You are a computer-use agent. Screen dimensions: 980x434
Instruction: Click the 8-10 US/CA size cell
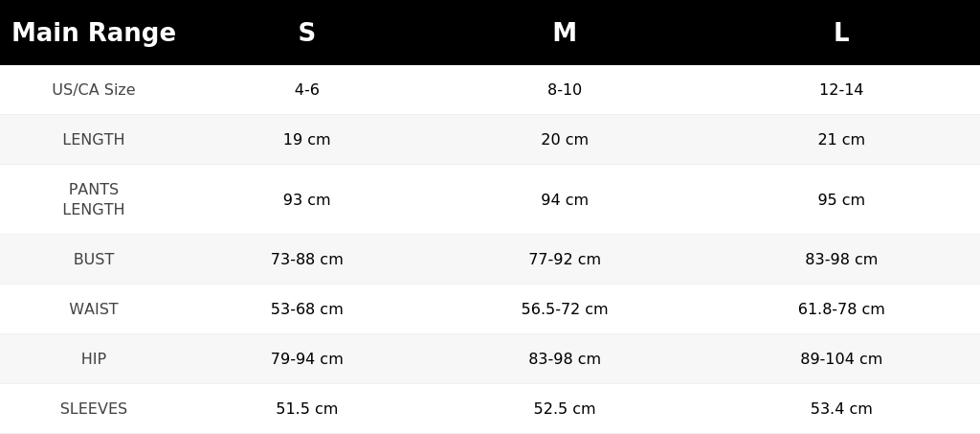565,89
